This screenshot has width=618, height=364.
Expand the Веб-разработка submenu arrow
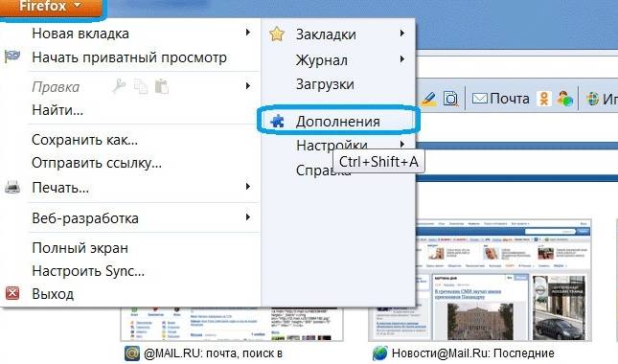click(247, 217)
